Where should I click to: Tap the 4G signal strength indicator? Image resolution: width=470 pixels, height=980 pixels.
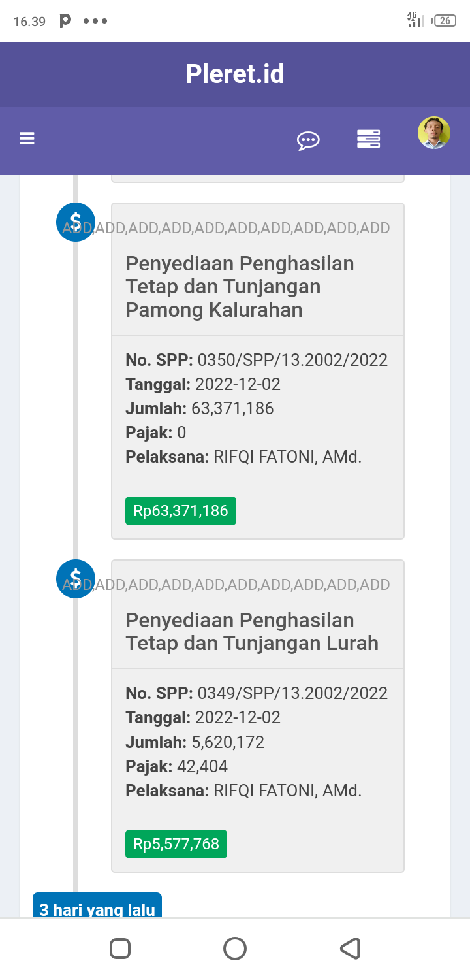pyautogui.click(x=414, y=20)
